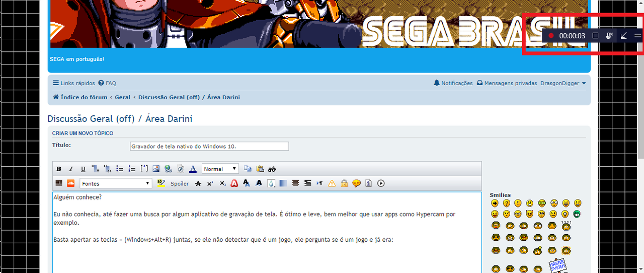Screen dimensions: 644x273
Task: Expand the DrasgonDigger user menu
Action: [563, 83]
